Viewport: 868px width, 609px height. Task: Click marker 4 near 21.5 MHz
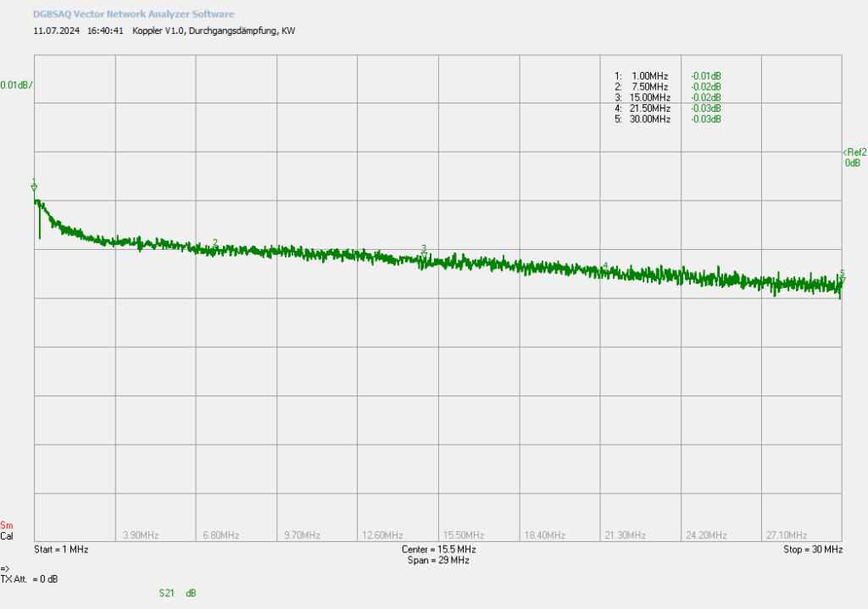tap(605, 267)
